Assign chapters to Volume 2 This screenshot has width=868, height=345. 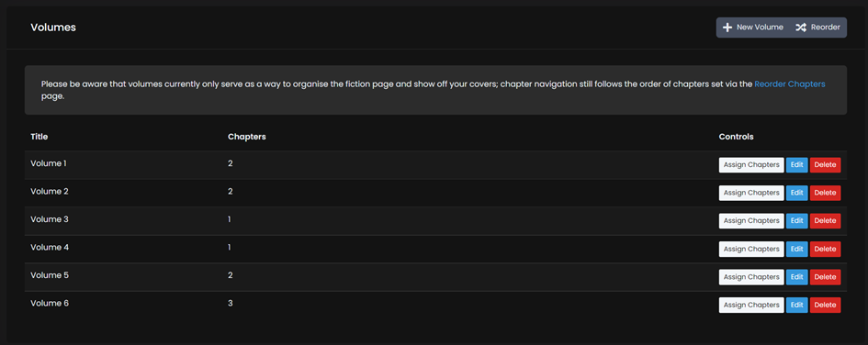tap(751, 193)
